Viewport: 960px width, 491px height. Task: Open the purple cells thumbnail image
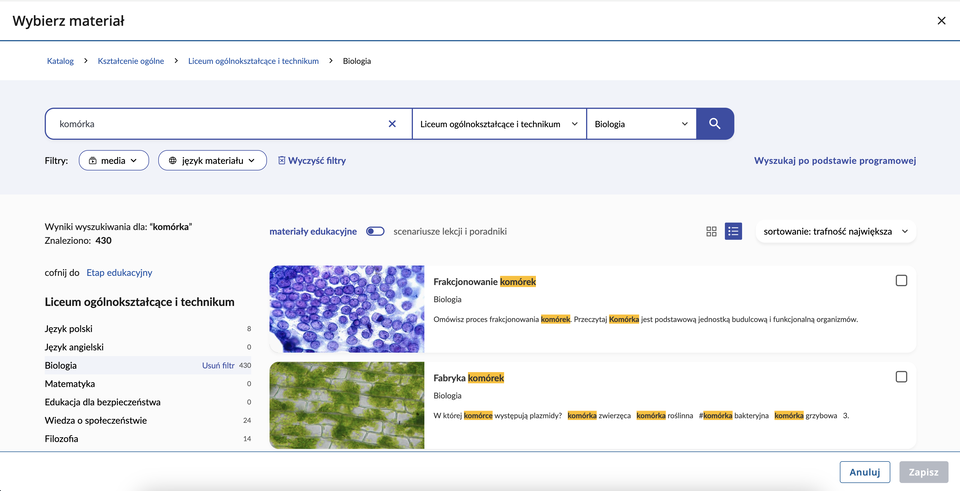coord(347,309)
